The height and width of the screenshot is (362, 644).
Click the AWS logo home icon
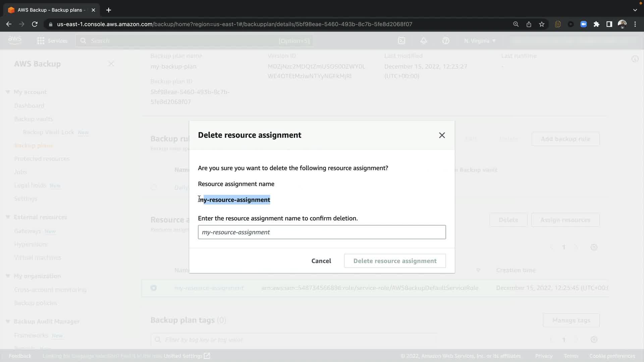15,41
